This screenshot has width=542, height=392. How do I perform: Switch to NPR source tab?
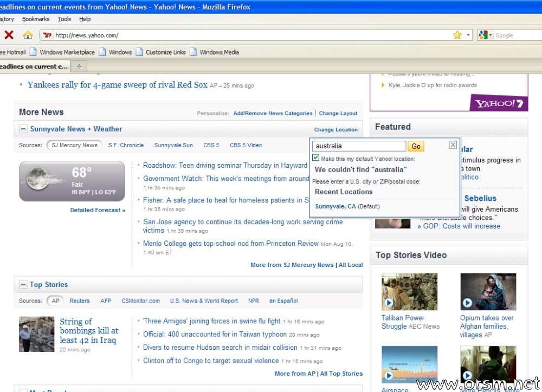pyautogui.click(x=253, y=300)
